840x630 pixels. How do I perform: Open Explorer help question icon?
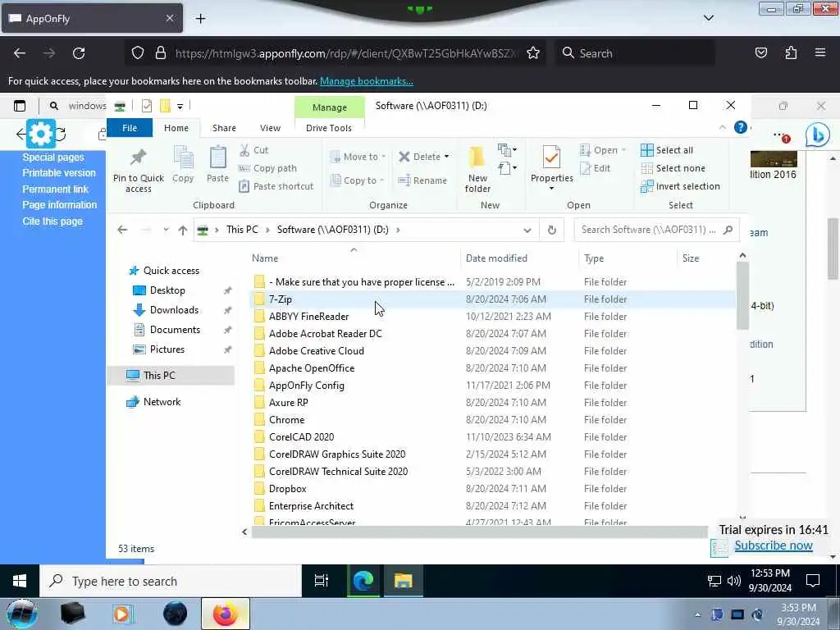click(741, 127)
